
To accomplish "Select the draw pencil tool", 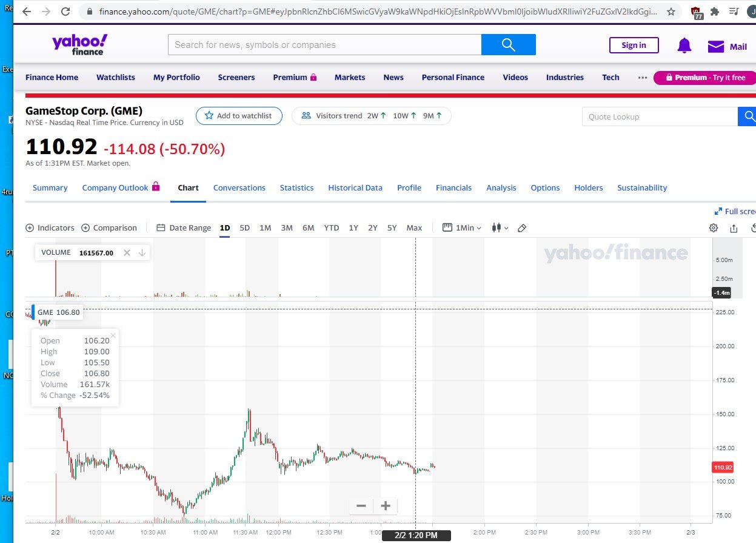I will 522,228.
